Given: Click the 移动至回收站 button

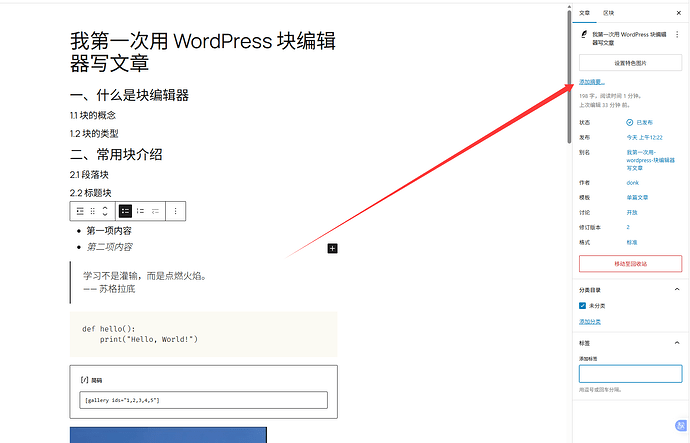Looking at the screenshot, I should click(631, 264).
